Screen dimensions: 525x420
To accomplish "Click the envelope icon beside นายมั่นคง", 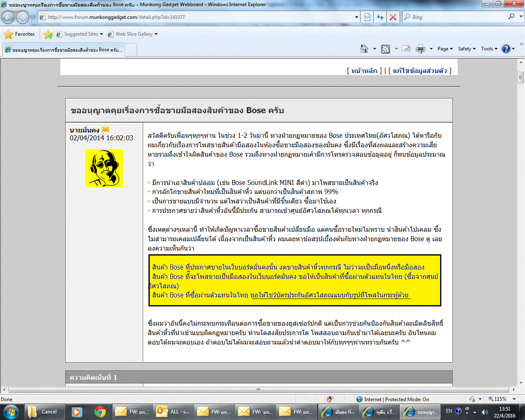I will [105, 129].
